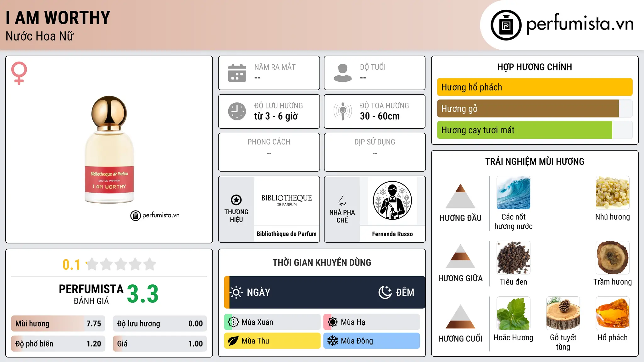644x362 pixels.
Task: Click the sun icon for Mùa Hạ
Action: tap(333, 322)
